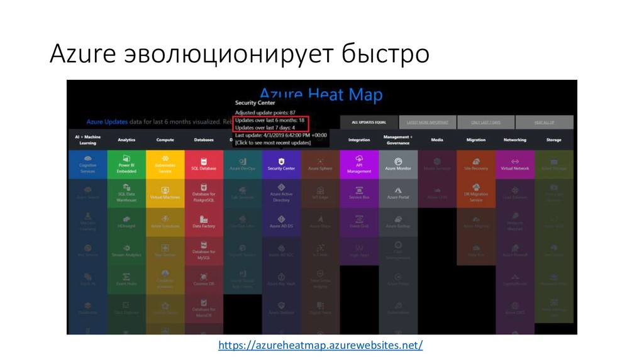Click the Network Watcher tile
644x362 pixels.
tap(514, 222)
